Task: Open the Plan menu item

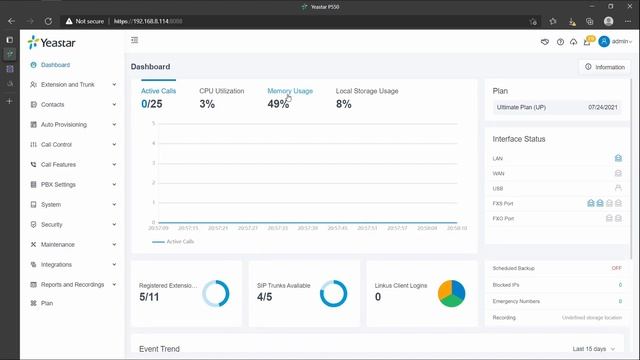Action: point(47,303)
